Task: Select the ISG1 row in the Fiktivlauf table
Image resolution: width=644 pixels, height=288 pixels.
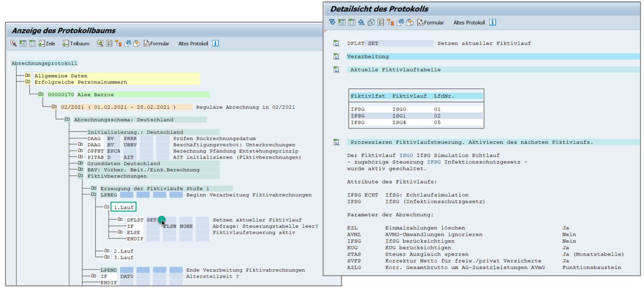Action: [x=415, y=116]
